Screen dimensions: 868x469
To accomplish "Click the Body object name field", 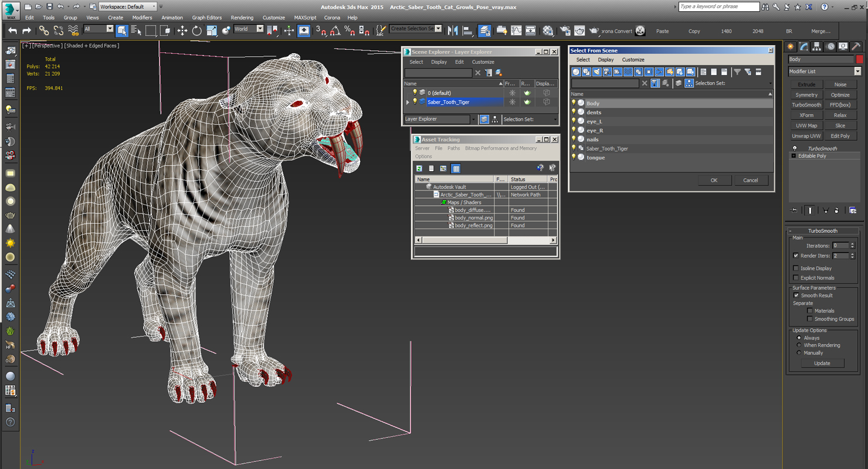I will click(821, 59).
